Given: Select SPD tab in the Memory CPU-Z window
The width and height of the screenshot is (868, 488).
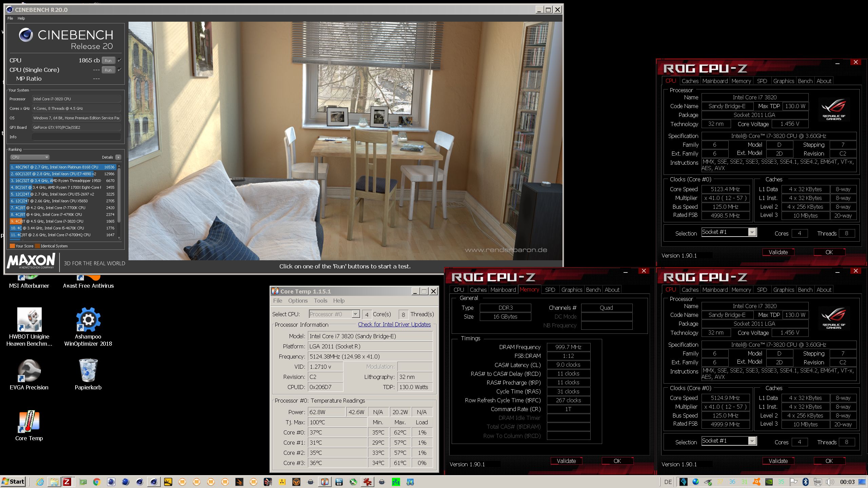Looking at the screenshot, I should (x=550, y=290).
